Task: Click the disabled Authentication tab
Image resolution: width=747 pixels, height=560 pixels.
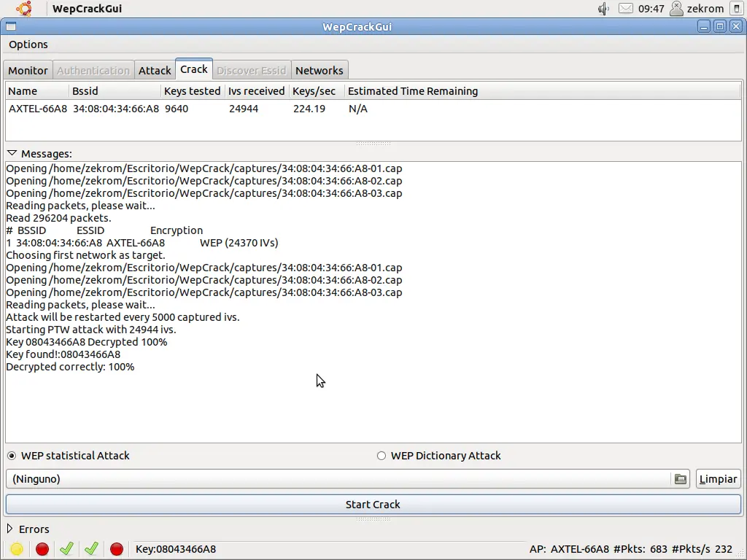Action: 93,71
